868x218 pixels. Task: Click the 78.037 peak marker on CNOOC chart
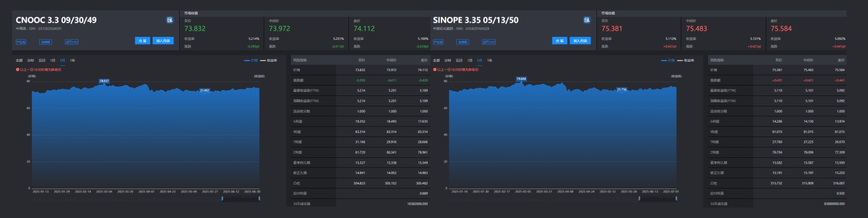coord(104,81)
